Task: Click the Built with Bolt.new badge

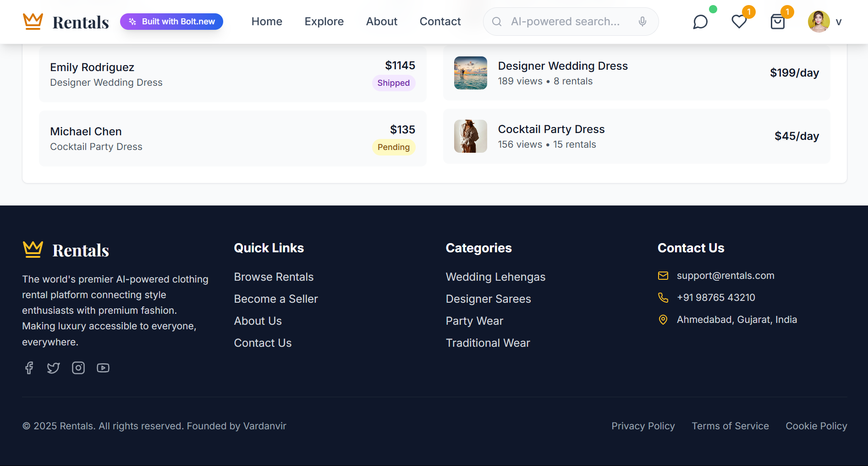Action: point(171,22)
